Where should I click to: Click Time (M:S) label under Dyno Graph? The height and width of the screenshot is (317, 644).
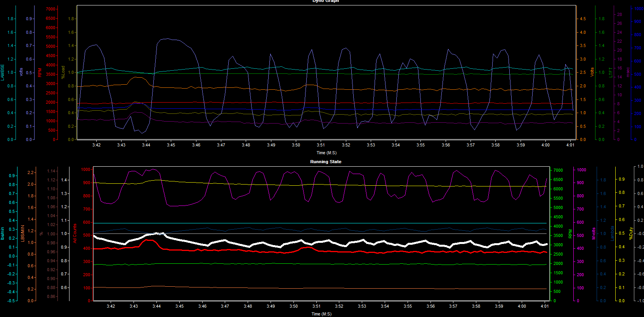(x=326, y=153)
